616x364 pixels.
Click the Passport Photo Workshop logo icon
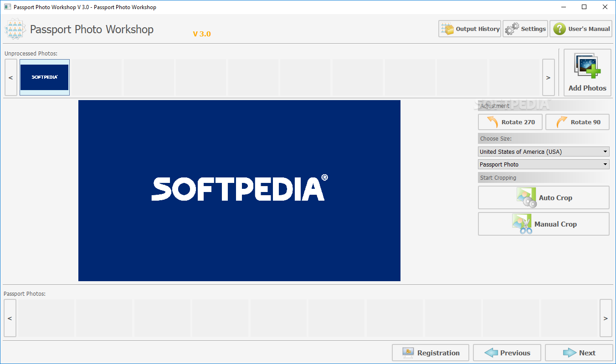pos(15,30)
